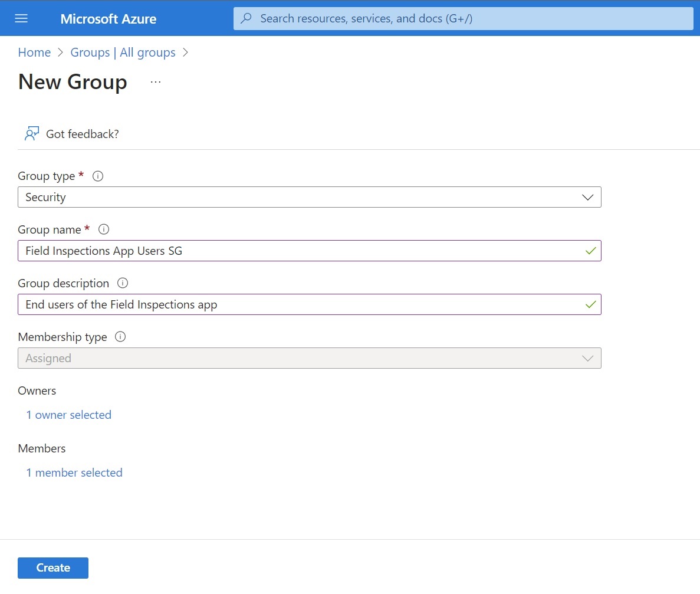The height and width of the screenshot is (594, 700).
Task: Click the search magnifier icon
Action: 246,18
